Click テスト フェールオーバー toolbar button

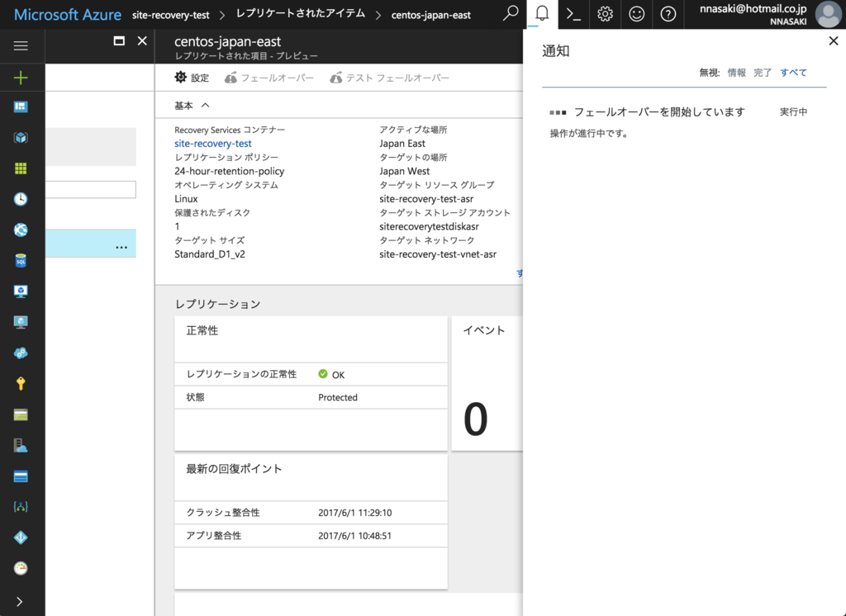[x=390, y=78]
